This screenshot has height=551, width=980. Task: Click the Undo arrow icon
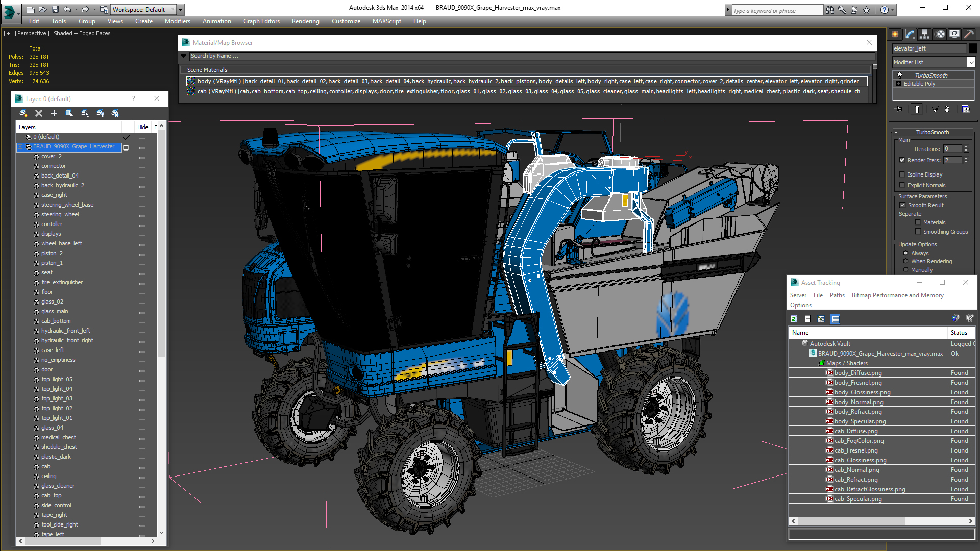(67, 9)
